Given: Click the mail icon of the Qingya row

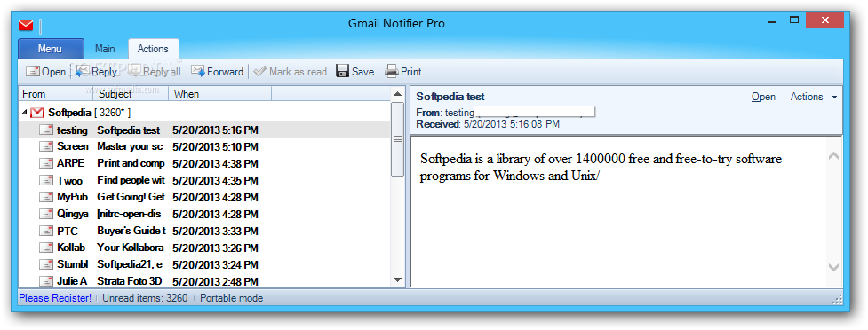Looking at the screenshot, I should pos(46,214).
